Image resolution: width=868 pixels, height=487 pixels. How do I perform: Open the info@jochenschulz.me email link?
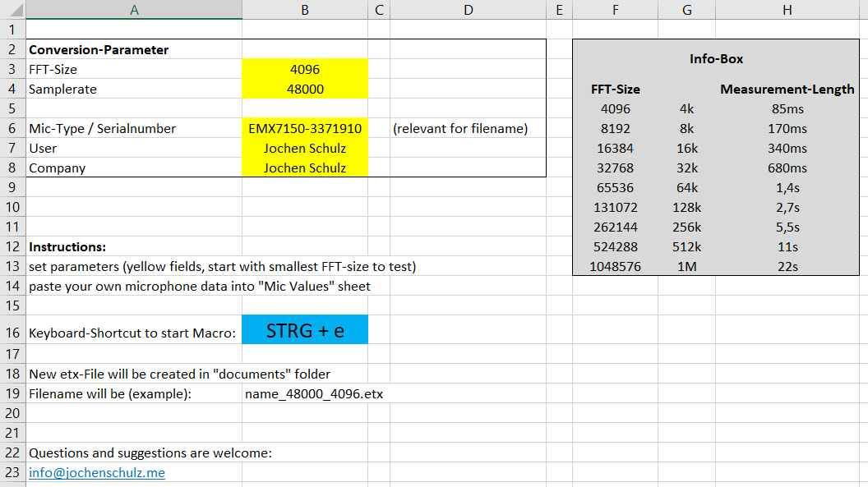tap(96, 472)
